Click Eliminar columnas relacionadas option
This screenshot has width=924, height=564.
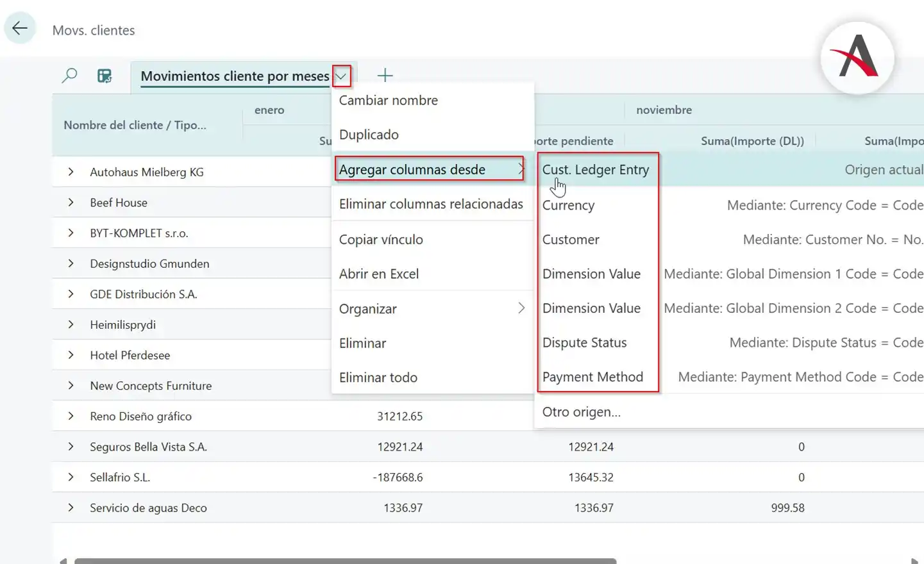point(431,204)
